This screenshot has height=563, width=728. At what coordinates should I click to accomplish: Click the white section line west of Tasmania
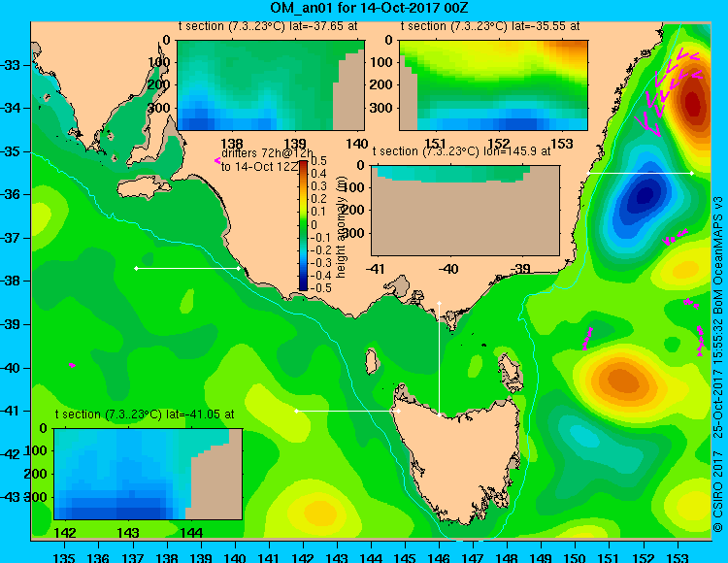(x=347, y=411)
